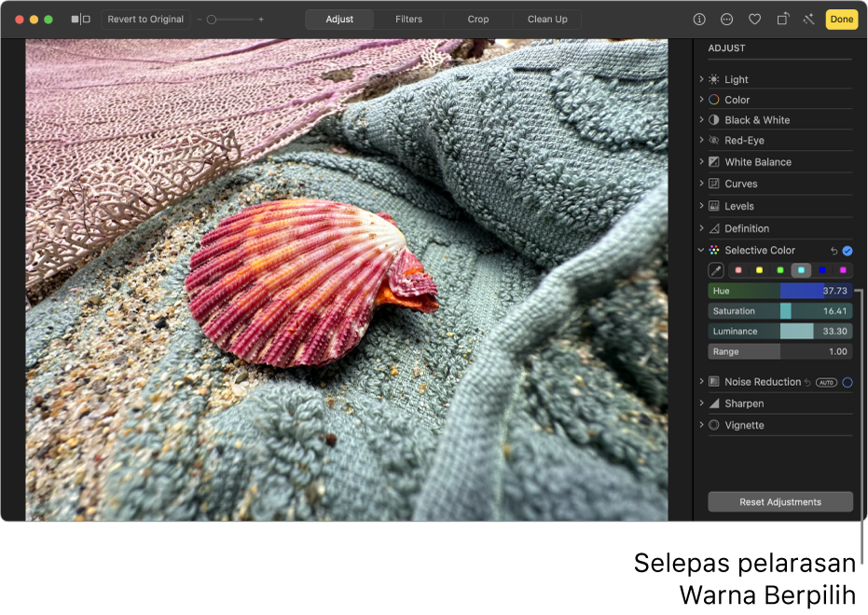
Task: Toggle the Noise Reduction AUTO button
Action: (826, 382)
